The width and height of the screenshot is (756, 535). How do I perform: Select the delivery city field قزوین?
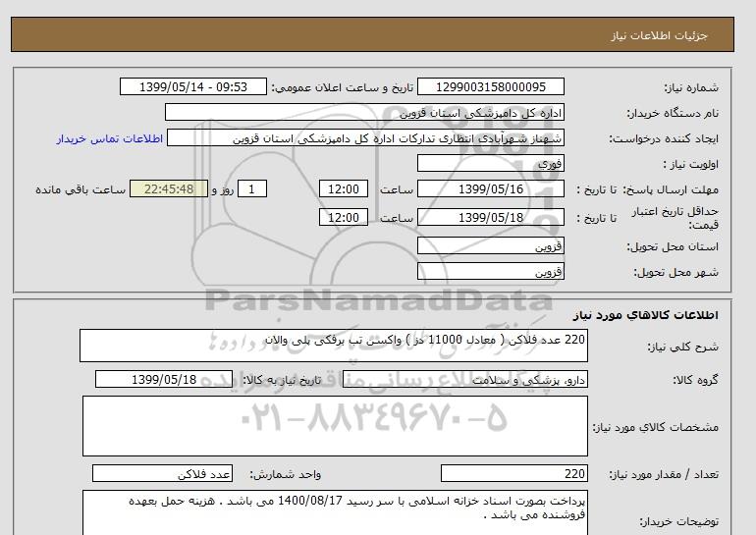pos(490,271)
